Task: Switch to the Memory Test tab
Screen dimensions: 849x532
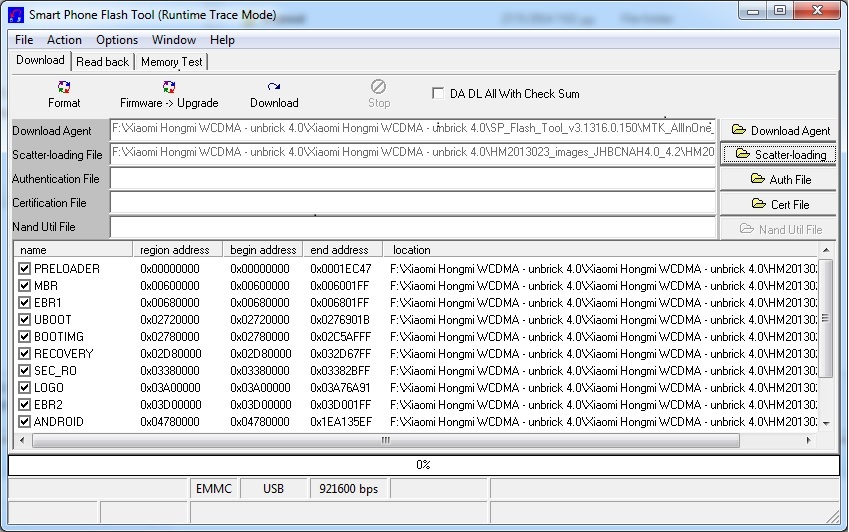Action: [x=171, y=62]
